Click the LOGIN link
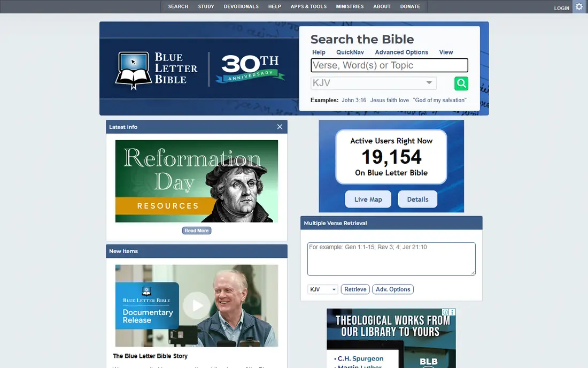Image resolution: width=588 pixels, height=368 pixels. coord(561,8)
